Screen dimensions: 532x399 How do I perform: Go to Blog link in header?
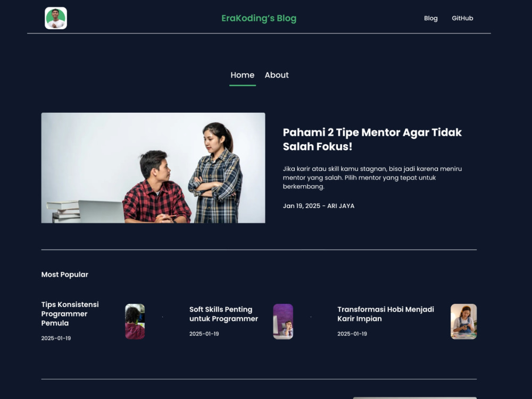click(430, 18)
